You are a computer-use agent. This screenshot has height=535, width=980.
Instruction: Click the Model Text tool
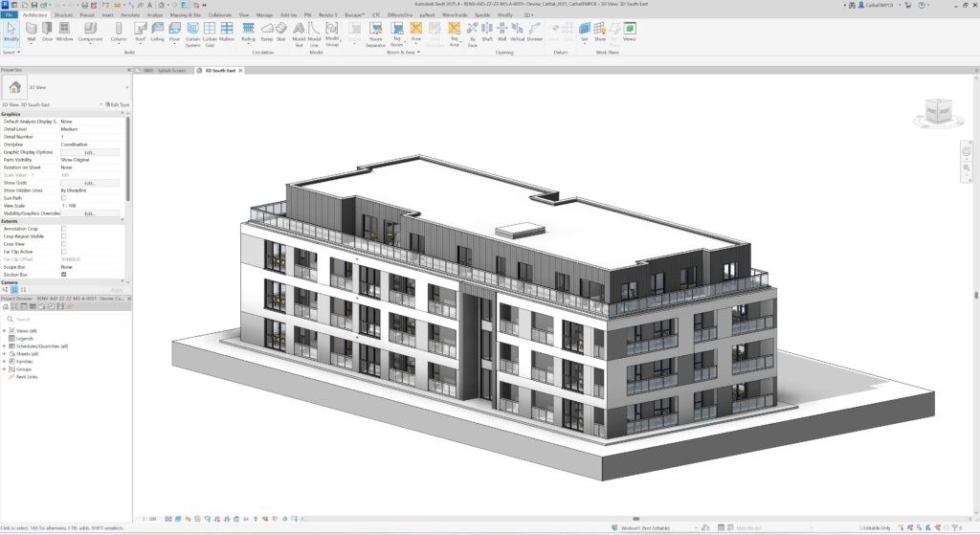pos(298,33)
